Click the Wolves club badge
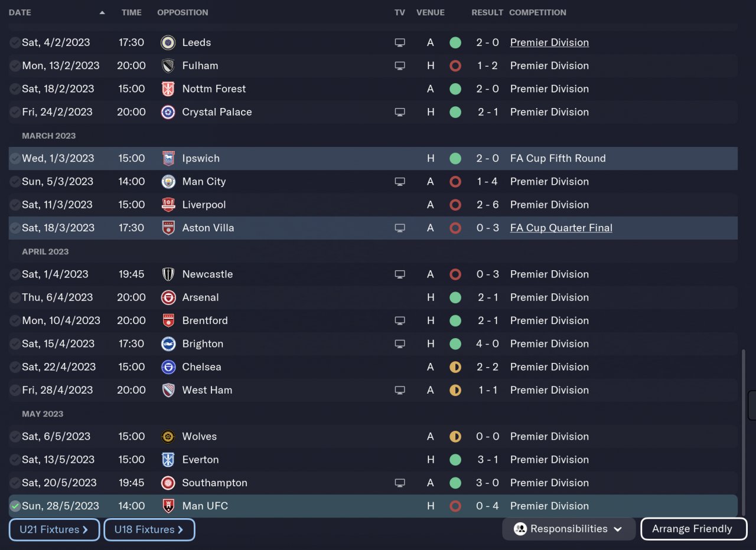Image resolution: width=756 pixels, height=550 pixels. pos(168,437)
